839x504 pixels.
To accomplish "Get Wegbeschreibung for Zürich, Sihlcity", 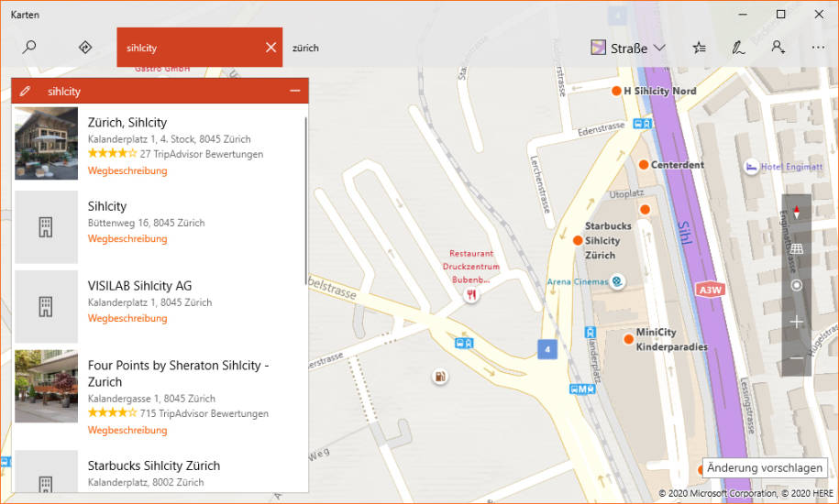I will [127, 170].
